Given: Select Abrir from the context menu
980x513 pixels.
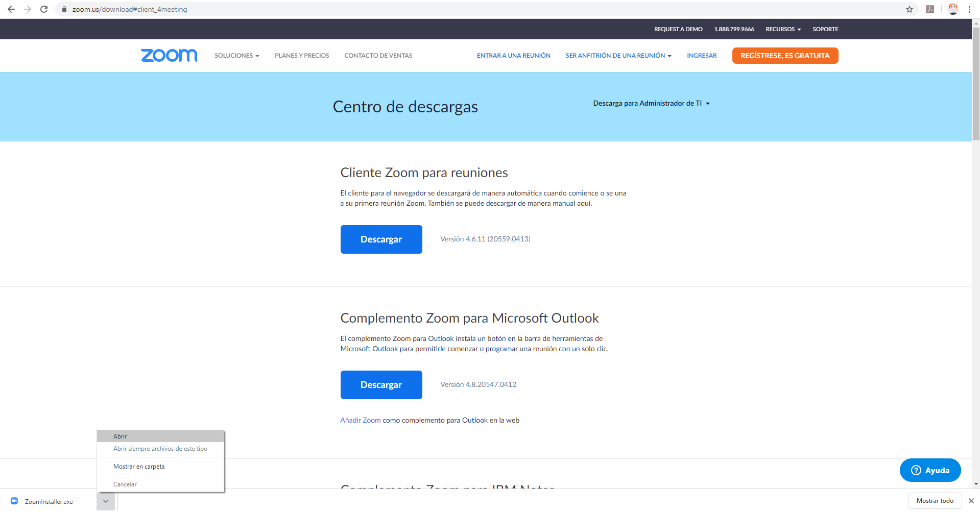Looking at the screenshot, I should (x=160, y=436).
